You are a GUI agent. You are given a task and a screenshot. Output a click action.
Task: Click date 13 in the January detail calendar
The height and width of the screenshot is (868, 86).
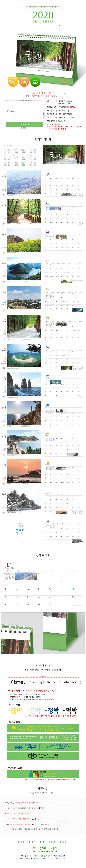pyautogui.click(x=17, y=589)
